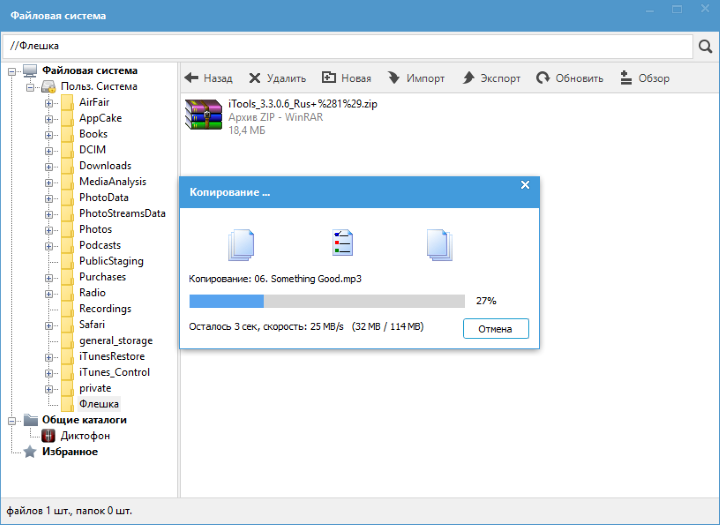Viewport: 720px width, 525px height.
Task: Expand the Safari folder node
Action: [x=49, y=326]
